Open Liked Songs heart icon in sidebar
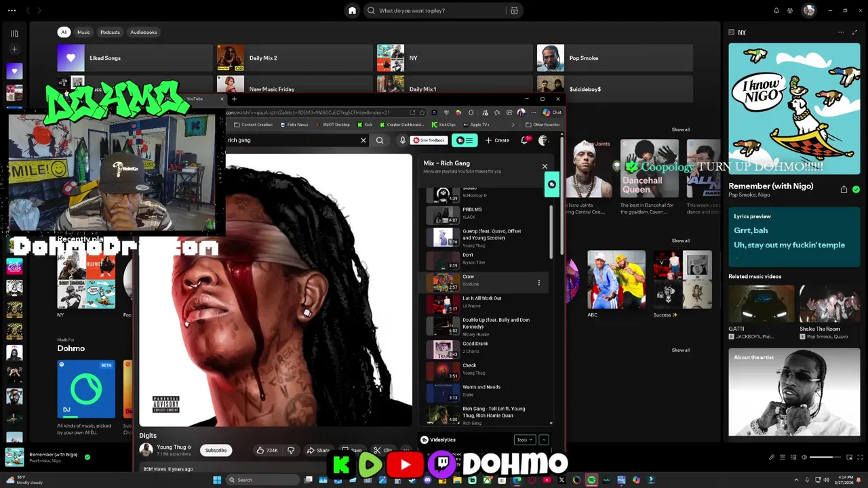 (x=14, y=71)
